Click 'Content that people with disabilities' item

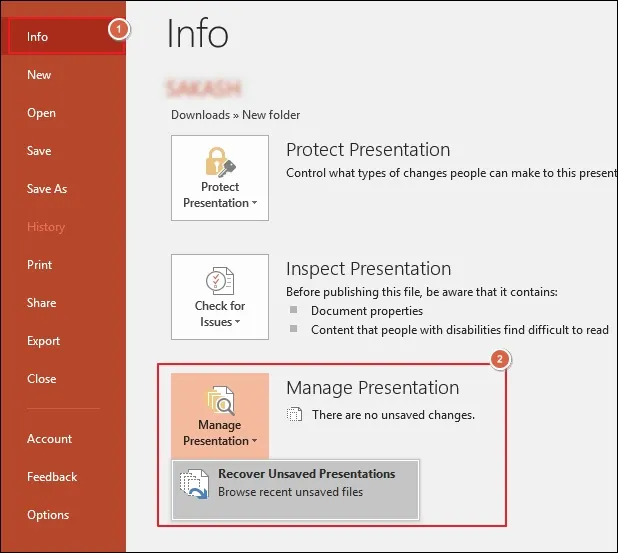pos(460,330)
